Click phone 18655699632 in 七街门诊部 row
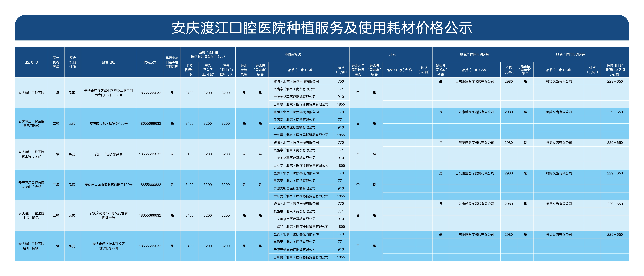The width and height of the screenshot is (644, 276). (x=150, y=215)
